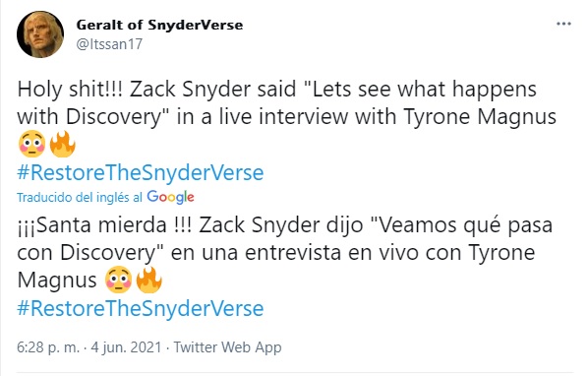Image resolution: width=588 pixels, height=376 pixels.
Task: Open the three-dot more options menu
Action: click(563, 24)
